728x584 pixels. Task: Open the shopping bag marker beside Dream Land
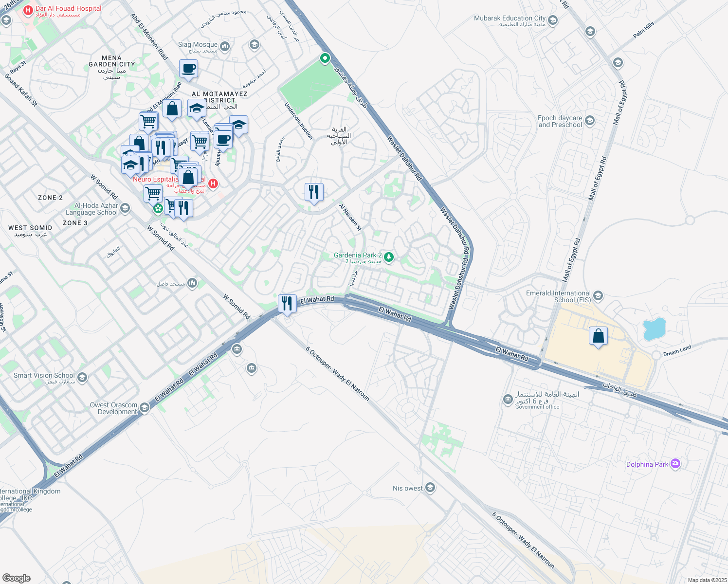(598, 337)
